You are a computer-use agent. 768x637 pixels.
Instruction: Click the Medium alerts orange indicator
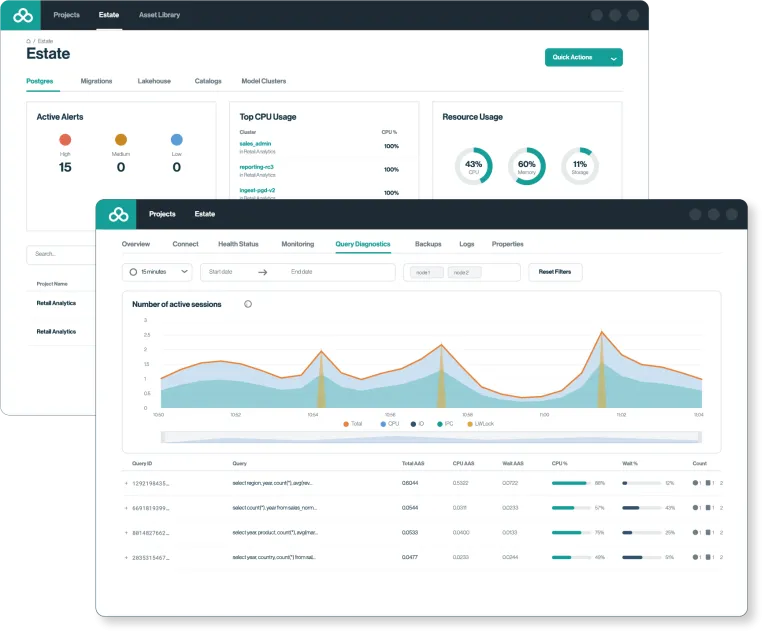click(x=121, y=140)
